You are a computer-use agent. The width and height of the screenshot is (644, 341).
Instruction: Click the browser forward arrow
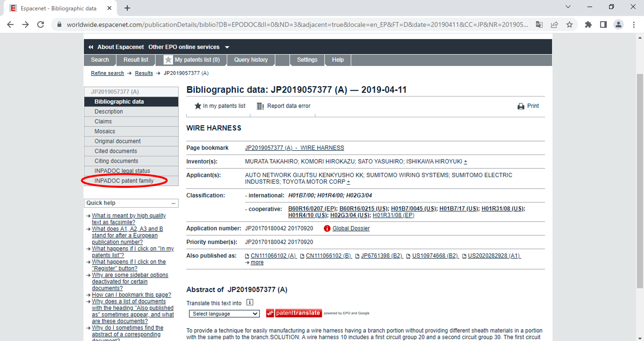tap(25, 24)
